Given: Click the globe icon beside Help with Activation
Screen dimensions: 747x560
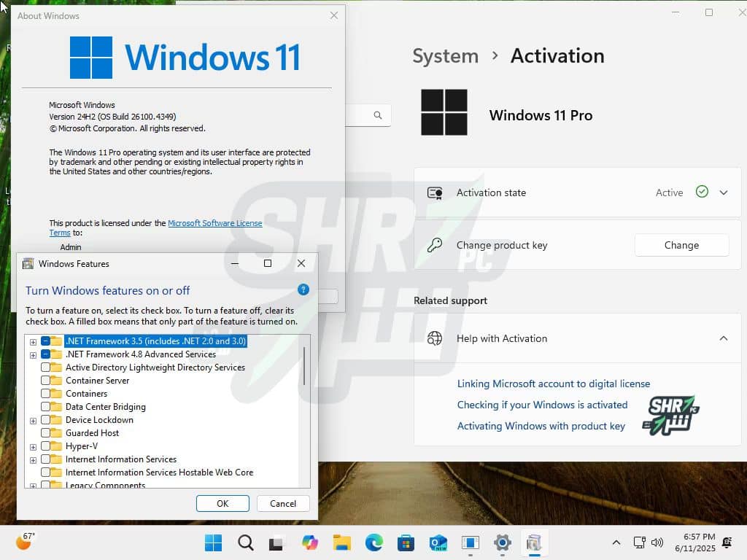Looking at the screenshot, I should (x=435, y=338).
